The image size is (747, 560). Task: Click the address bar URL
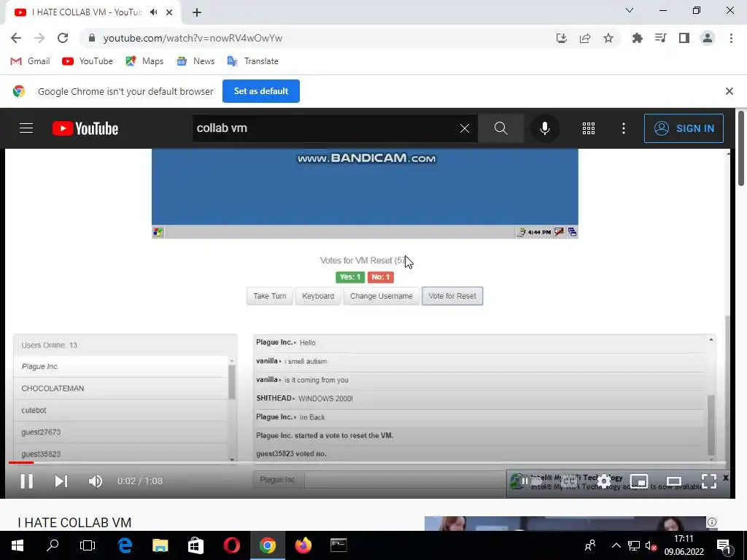click(x=193, y=38)
